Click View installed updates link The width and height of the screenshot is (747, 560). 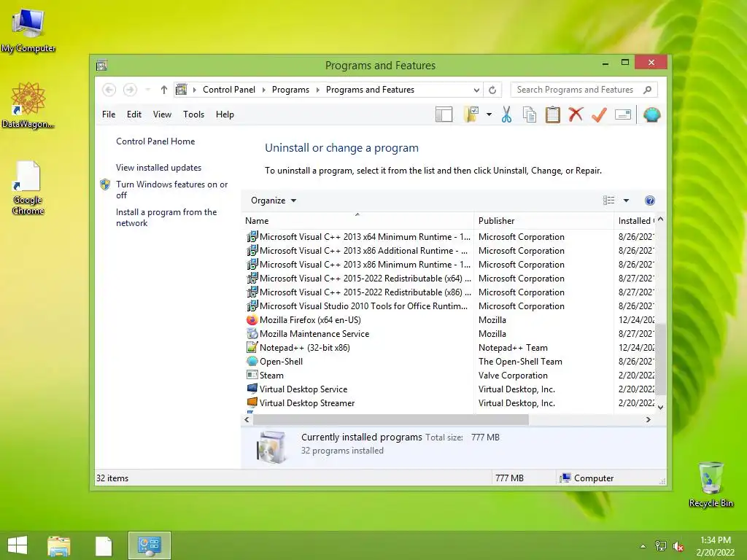pyautogui.click(x=158, y=168)
